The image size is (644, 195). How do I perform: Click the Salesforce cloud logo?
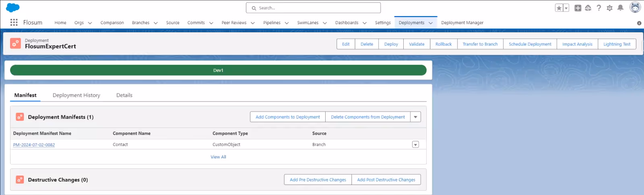pyautogui.click(x=13, y=8)
